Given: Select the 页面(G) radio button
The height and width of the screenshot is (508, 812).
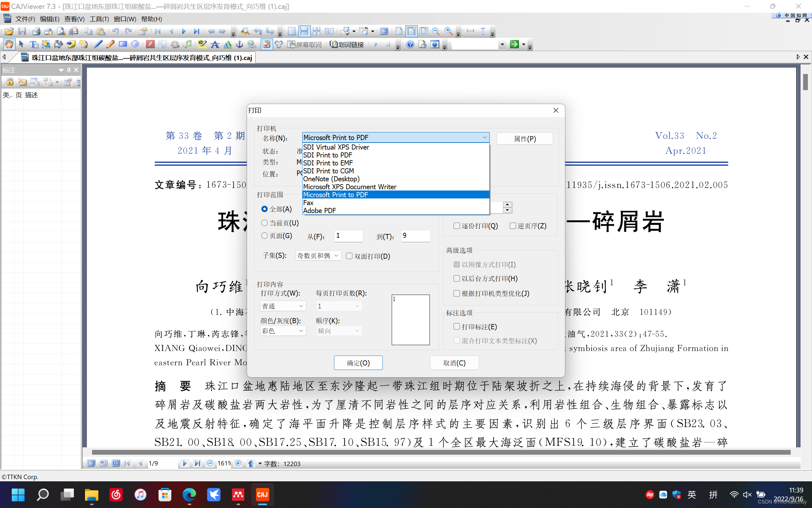Looking at the screenshot, I should (x=265, y=236).
